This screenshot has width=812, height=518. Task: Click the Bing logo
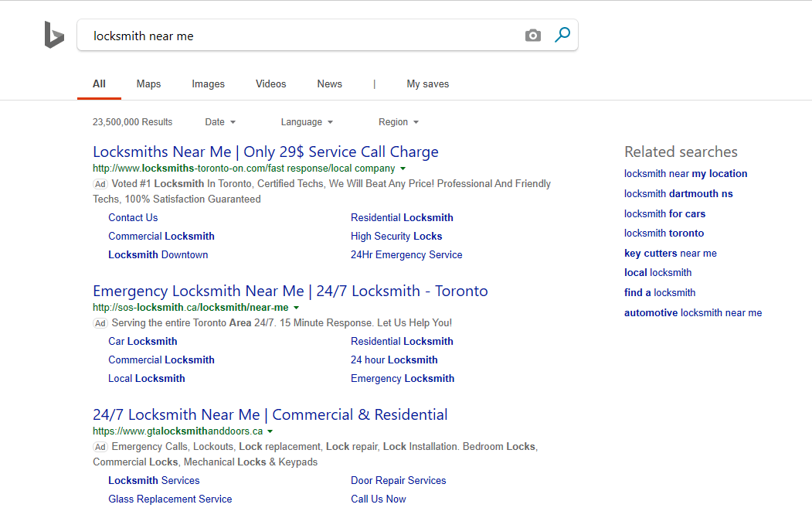click(53, 34)
